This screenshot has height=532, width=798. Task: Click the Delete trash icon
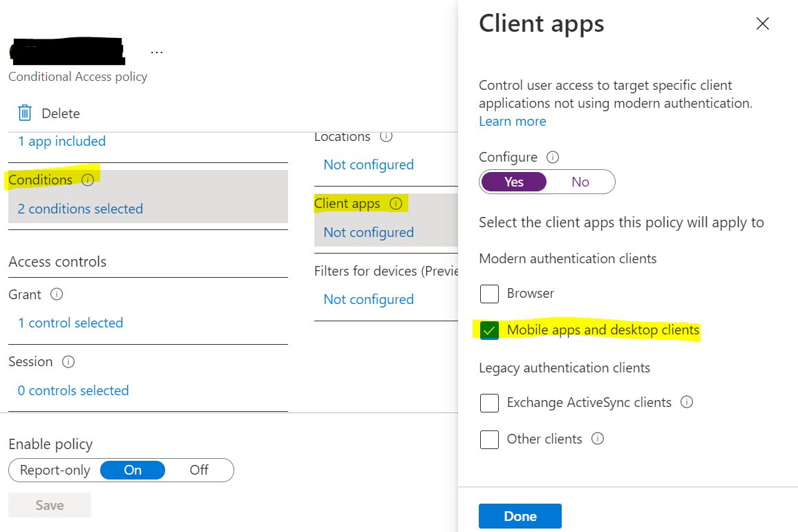[25, 113]
